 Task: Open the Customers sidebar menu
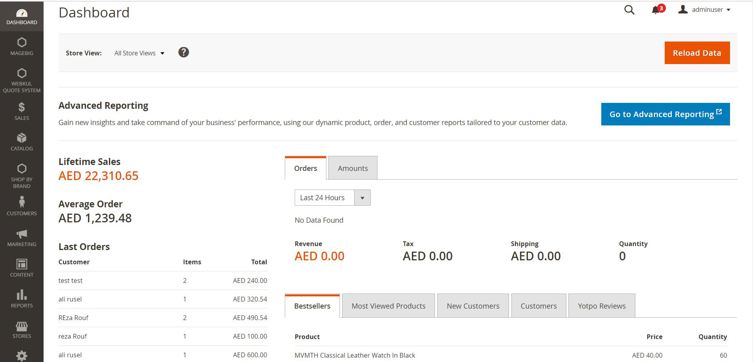click(22, 206)
